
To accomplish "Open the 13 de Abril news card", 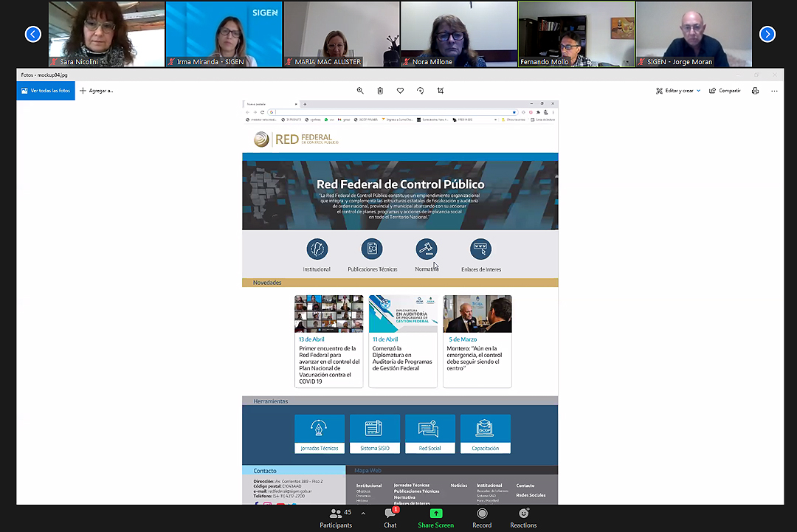I will 329,341.
